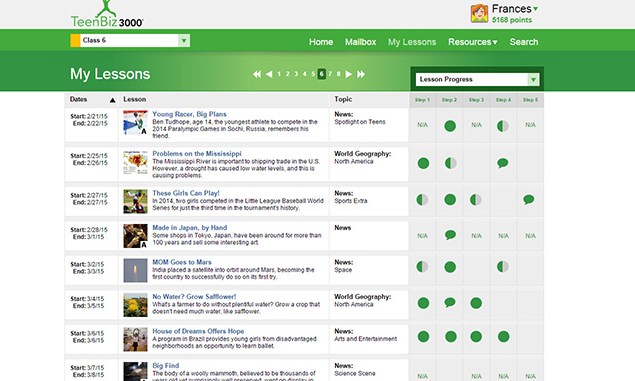Open lesson MOM Goes to Mars
The image size is (635, 381).
(x=182, y=262)
